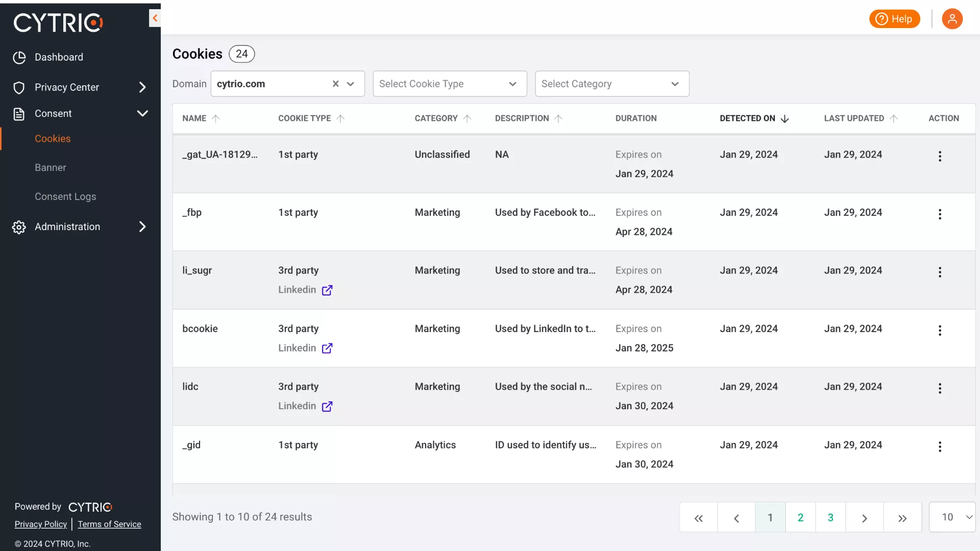This screenshot has width=980, height=551.
Task: Open actions menu for _gid cookie
Action: (x=940, y=447)
